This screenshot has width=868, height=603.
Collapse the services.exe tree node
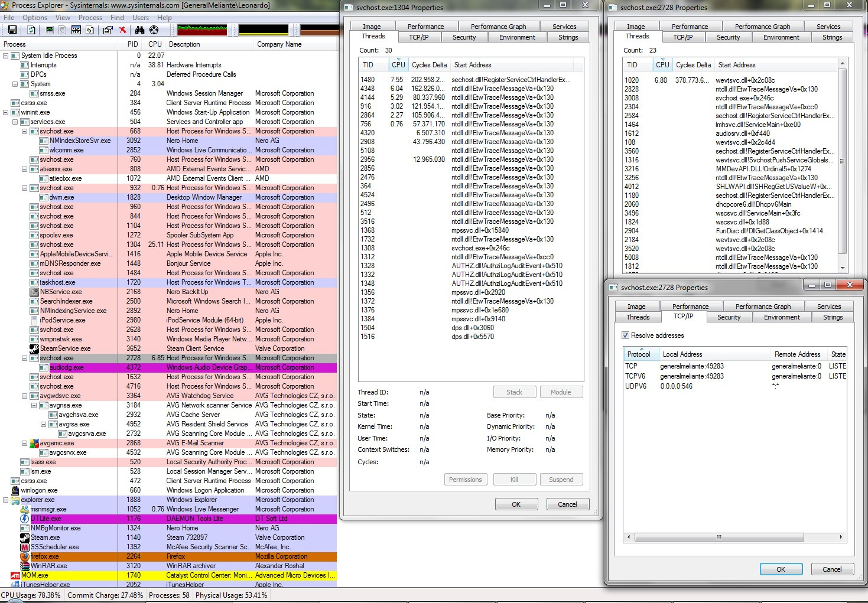(x=15, y=122)
